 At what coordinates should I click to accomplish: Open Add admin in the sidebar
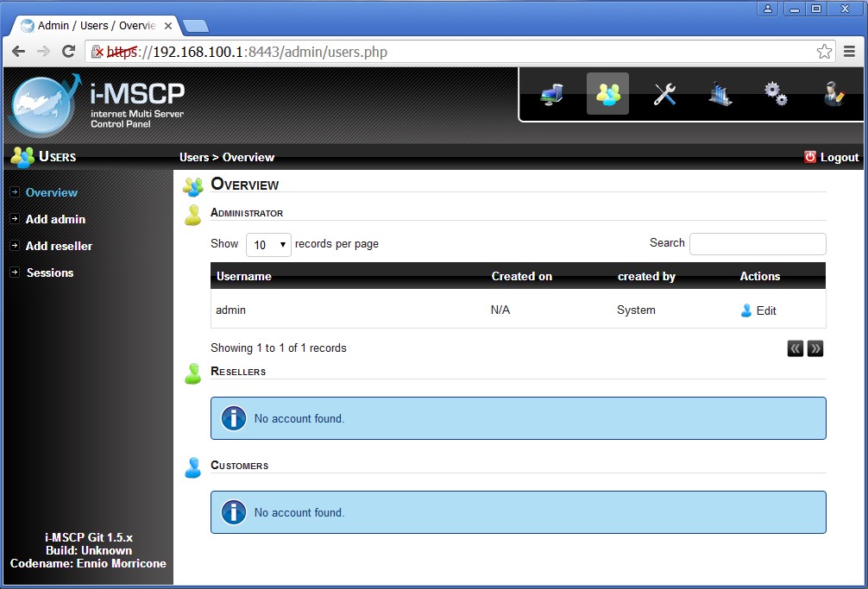55,220
